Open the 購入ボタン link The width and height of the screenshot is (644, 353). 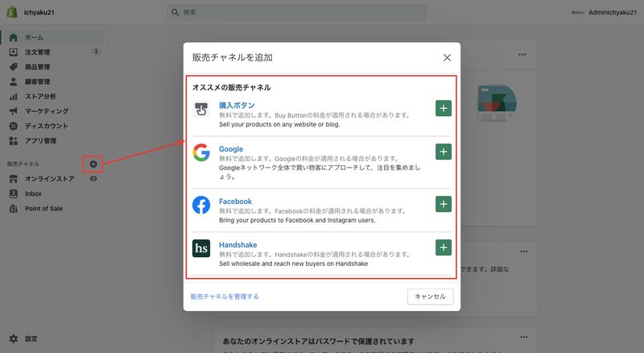point(237,106)
